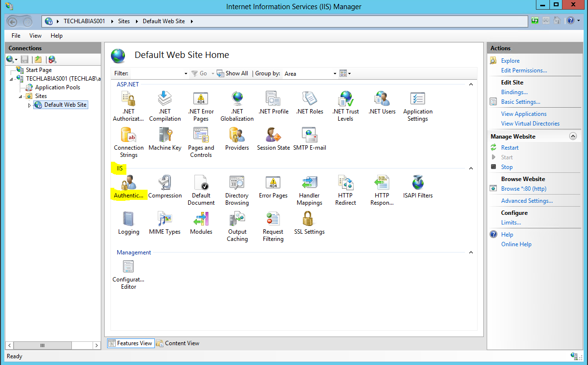The height and width of the screenshot is (365, 588).
Task: Open the Machine Key feature
Action: [165, 139]
